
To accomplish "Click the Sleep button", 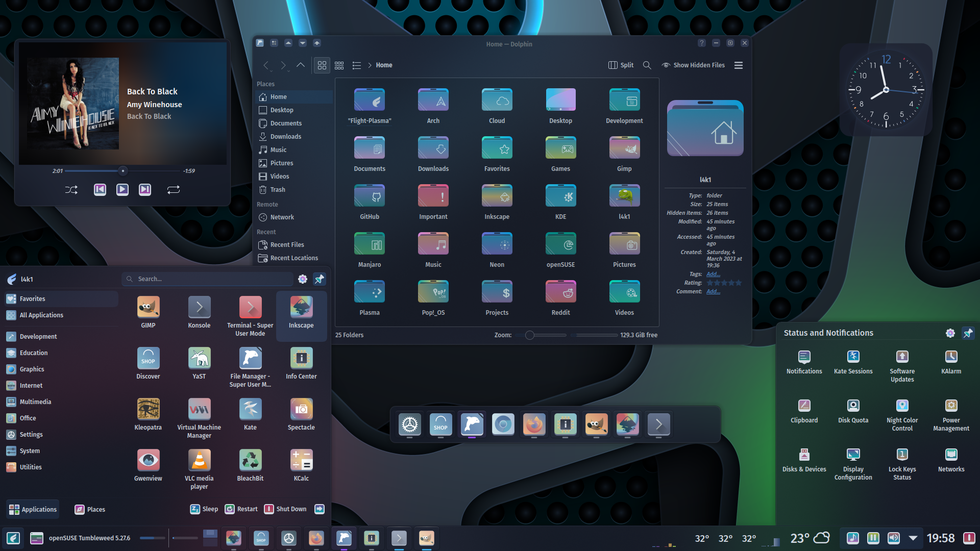I will 204,509.
